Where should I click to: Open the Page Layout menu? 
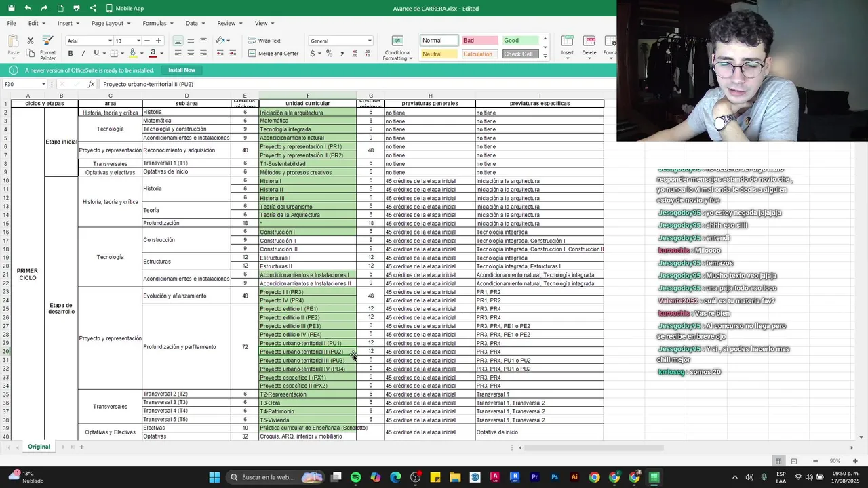tap(110, 23)
